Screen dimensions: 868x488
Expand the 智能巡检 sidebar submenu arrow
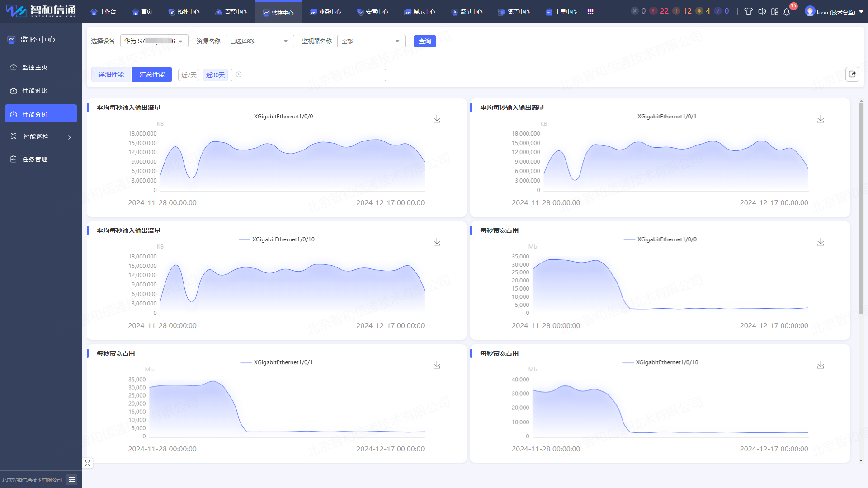[x=70, y=137]
